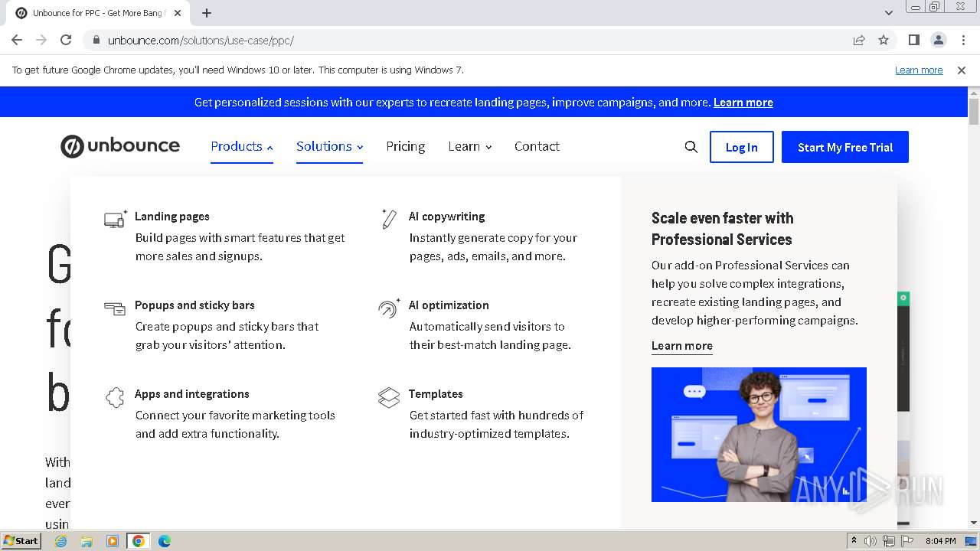Bookmark this page with the star icon
Screen dimensions: 980x551
[x=884, y=40]
